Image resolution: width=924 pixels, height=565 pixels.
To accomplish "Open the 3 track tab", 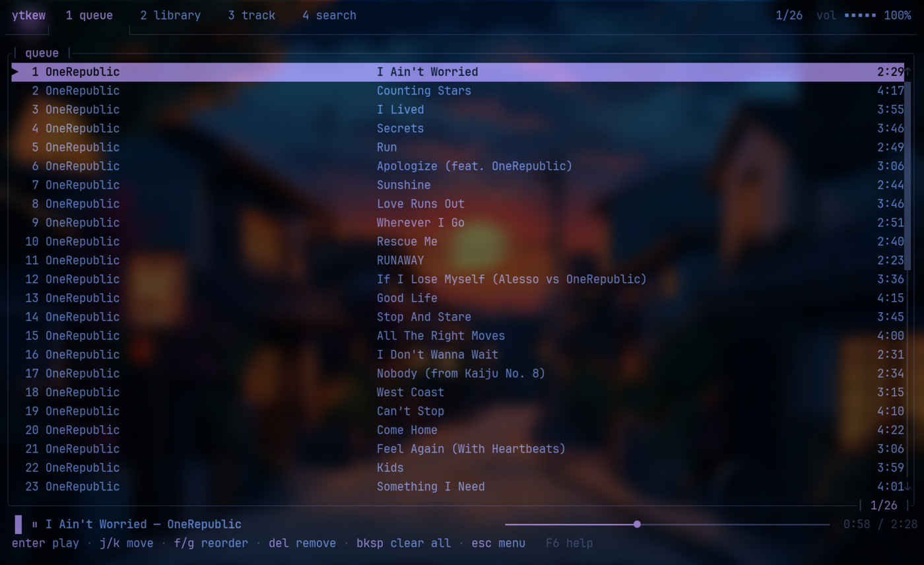I will [251, 15].
